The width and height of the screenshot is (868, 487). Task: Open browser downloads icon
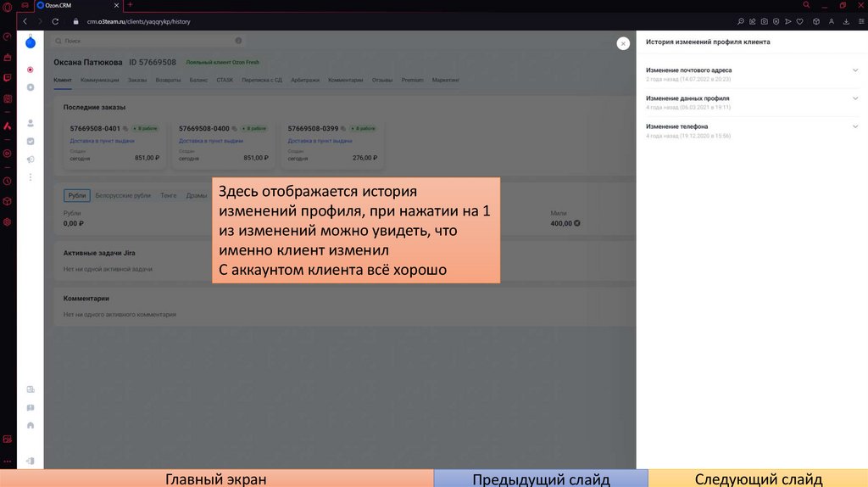846,21
